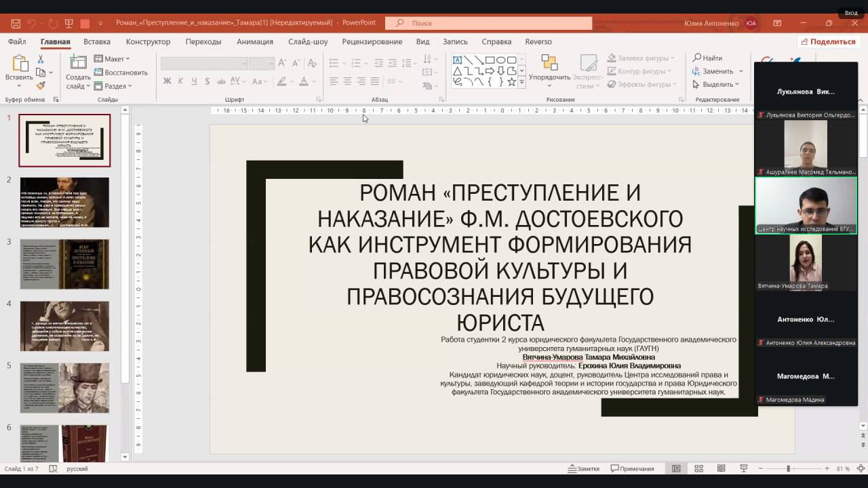
Task: Click the Восстановить slide reset button
Action: [121, 73]
